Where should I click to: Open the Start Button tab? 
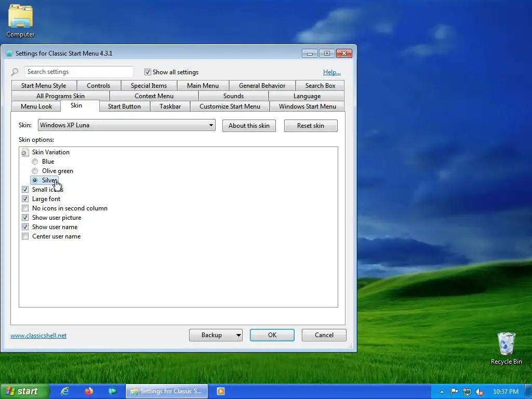pos(124,106)
